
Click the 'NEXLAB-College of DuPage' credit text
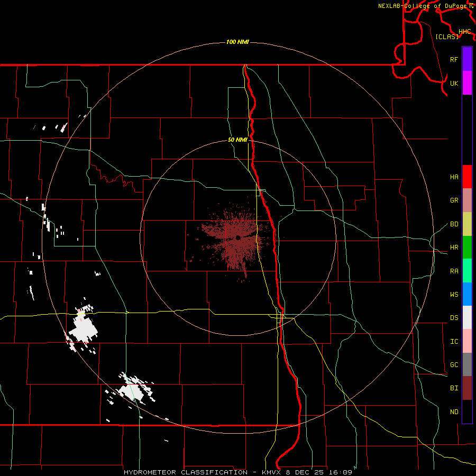[423, 6]
